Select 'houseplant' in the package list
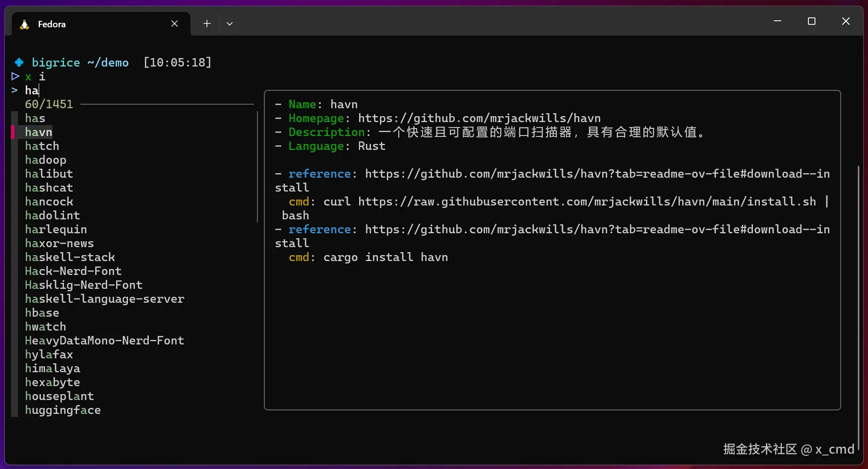This screenshot has height=469, width=868. 60,396
